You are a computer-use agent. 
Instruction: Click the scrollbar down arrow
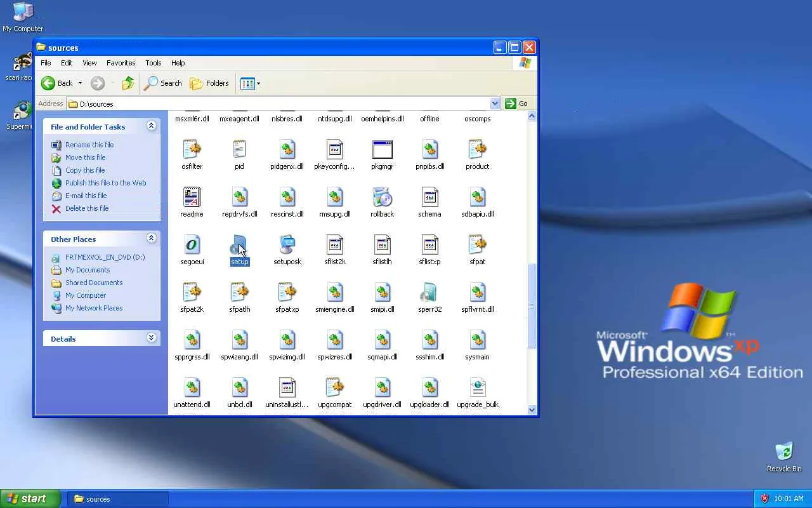tap(532, 410)
